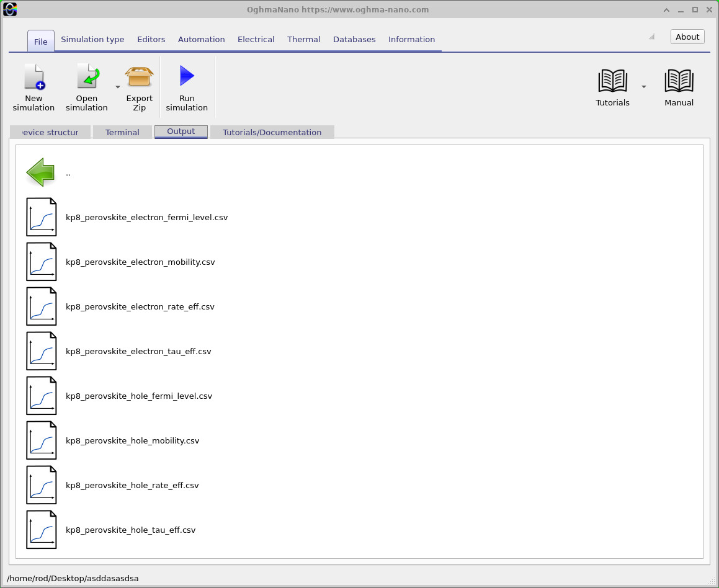Select the kp8_perovskite_electron_tau_eff.csv file name

(x=138, y=352)
